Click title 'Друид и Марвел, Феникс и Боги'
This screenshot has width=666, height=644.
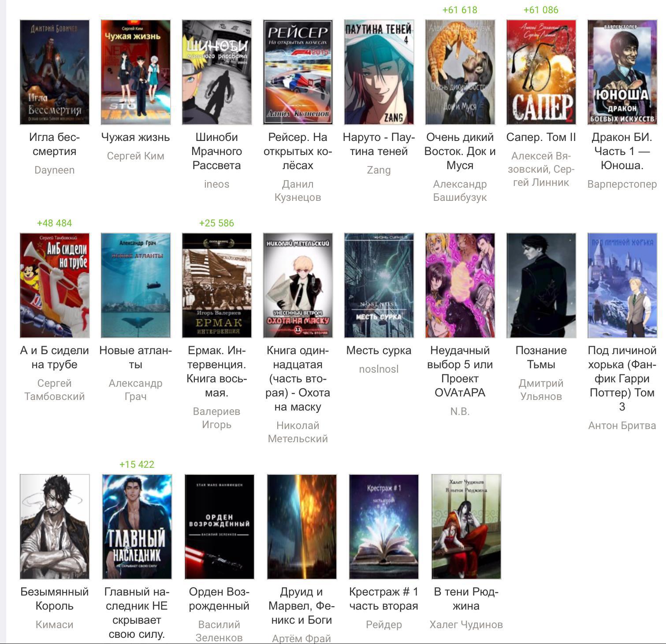[302, 606]
